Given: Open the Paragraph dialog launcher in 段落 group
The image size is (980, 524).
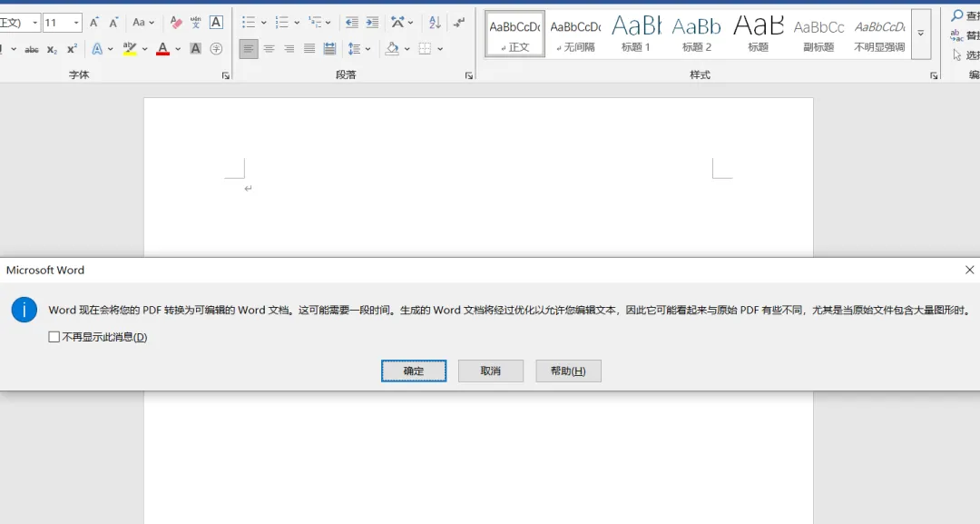Looking at the screenshot, I should coord(469,75).
